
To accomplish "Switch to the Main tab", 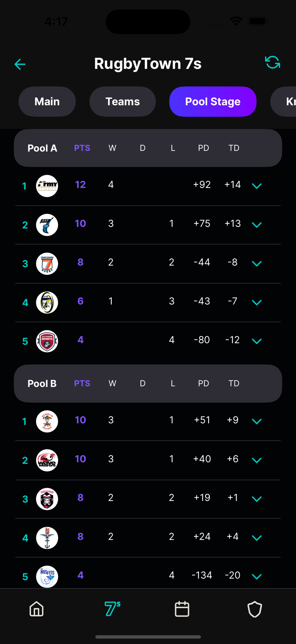I will [x=47, y=101].
